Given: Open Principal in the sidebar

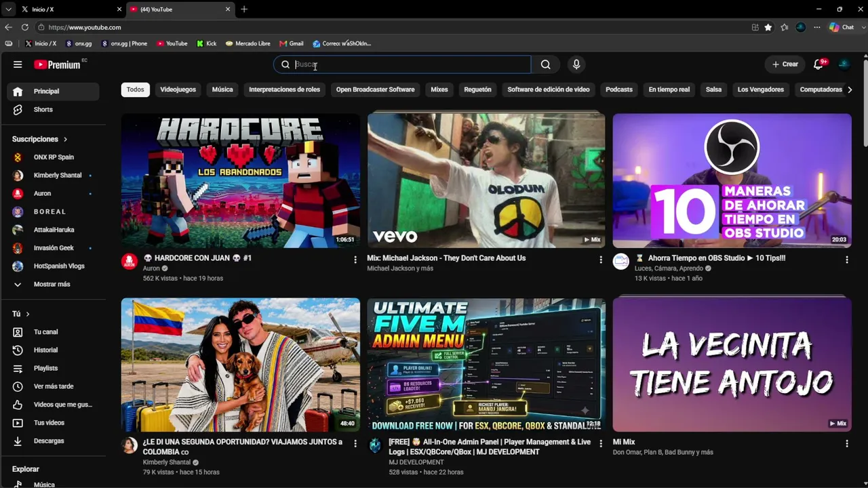Looking at the screenshot, I should (54, 91).
